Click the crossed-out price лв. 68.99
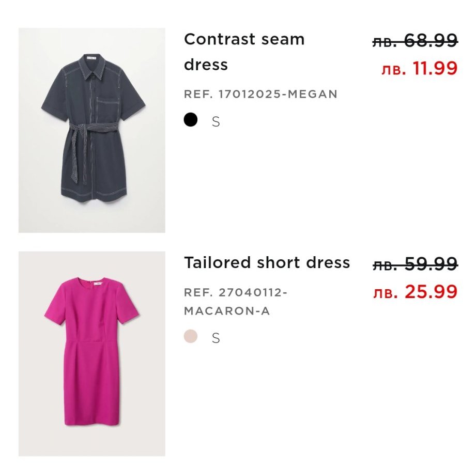Image resolution: width=476 pixels, height=469 pixels. click(x=415, y=40)
